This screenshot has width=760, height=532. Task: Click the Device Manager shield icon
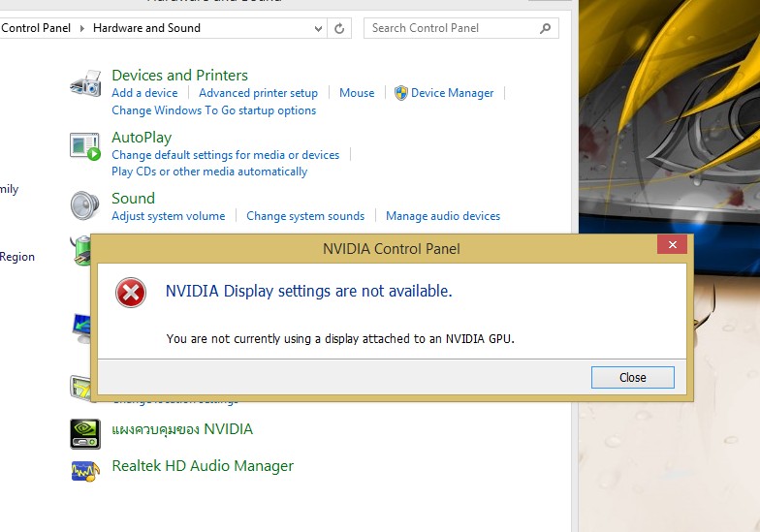[400, 93]
